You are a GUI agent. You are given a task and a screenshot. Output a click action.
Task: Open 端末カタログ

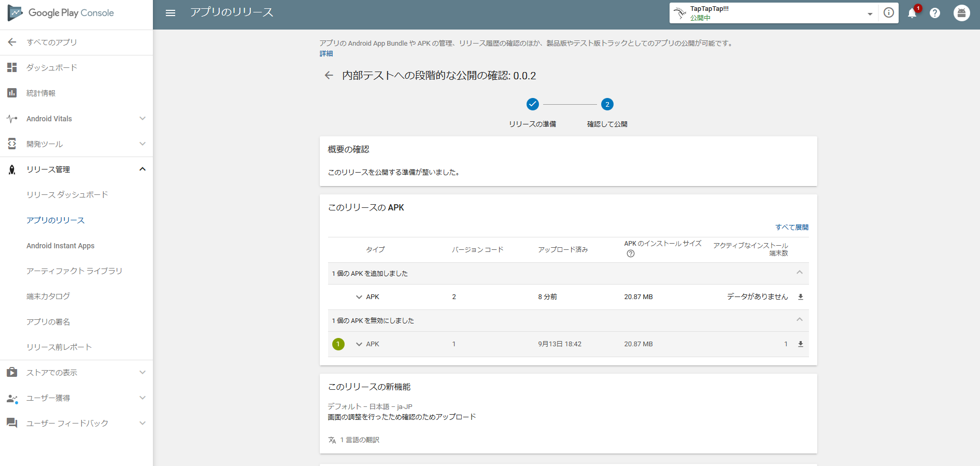(48, 296)
